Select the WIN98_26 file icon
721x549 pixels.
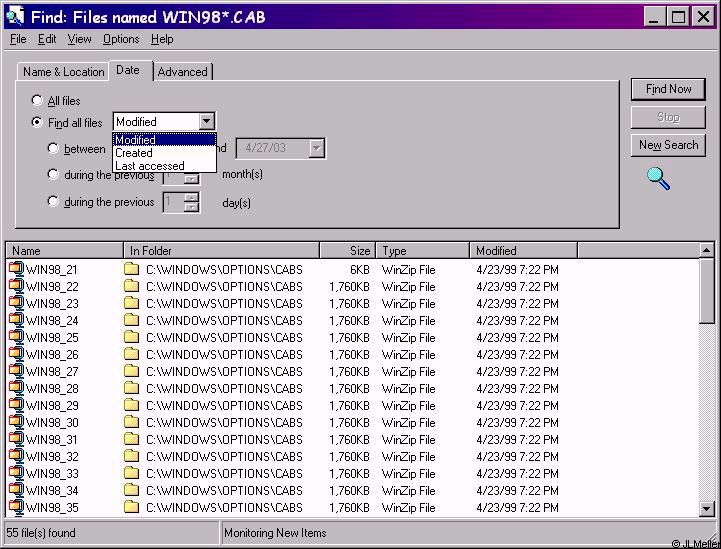point(16,354)
